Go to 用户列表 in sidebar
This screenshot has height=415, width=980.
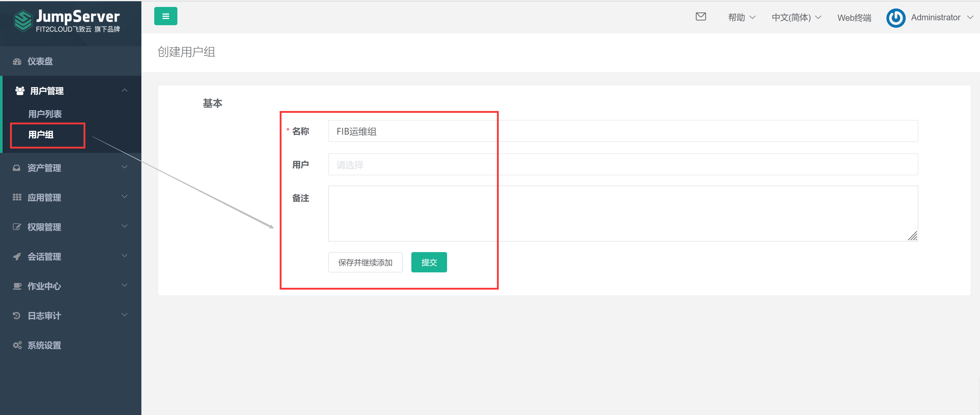point(45,114)
